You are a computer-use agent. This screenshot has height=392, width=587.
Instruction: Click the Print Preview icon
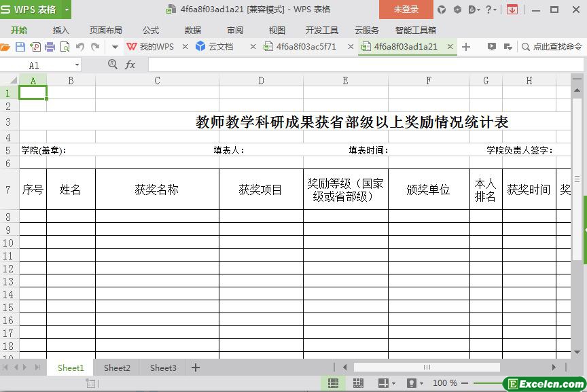tap(65, 47)
